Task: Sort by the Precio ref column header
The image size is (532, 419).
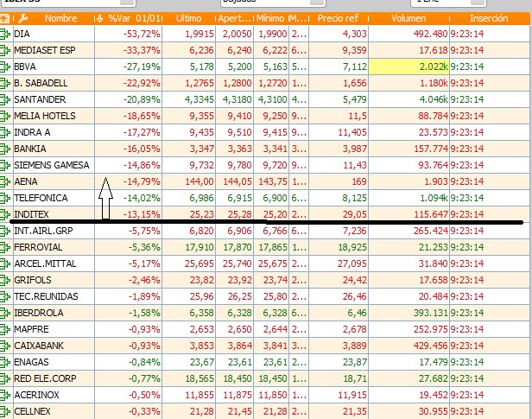Action: (x=338, y=18)
